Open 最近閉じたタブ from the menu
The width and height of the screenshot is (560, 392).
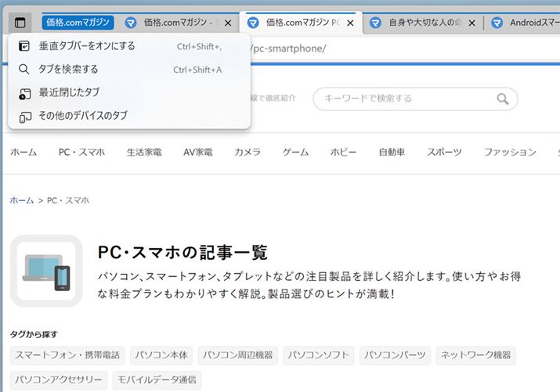click(69, 92)
